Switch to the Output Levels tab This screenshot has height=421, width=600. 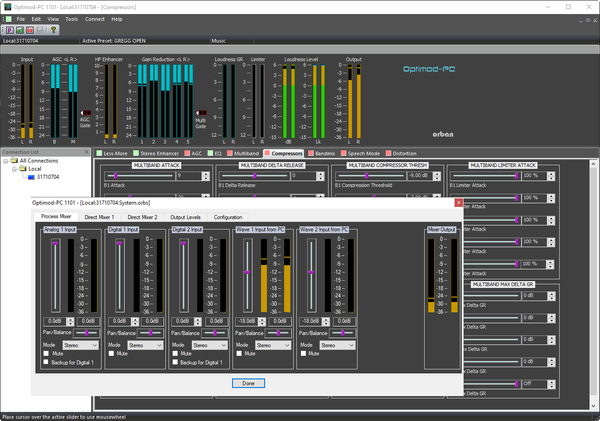[x=185, y=217]
